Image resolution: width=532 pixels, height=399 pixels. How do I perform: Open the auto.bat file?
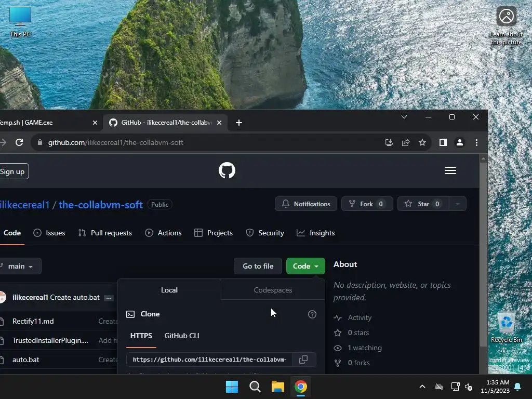(26, 360)
